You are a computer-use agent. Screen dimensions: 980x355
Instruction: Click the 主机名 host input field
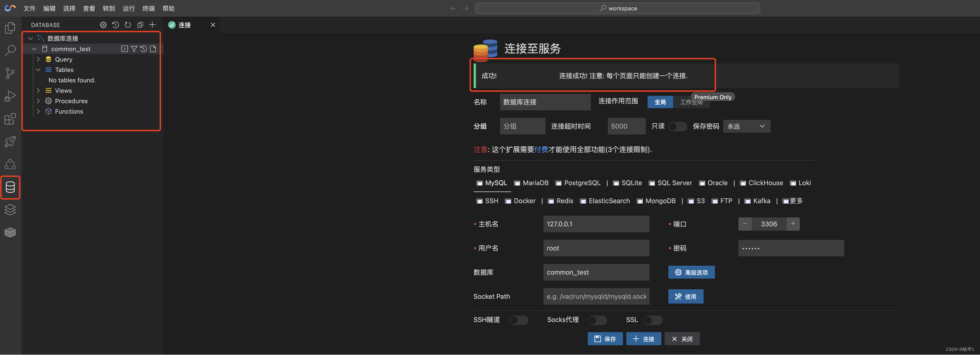596,224
